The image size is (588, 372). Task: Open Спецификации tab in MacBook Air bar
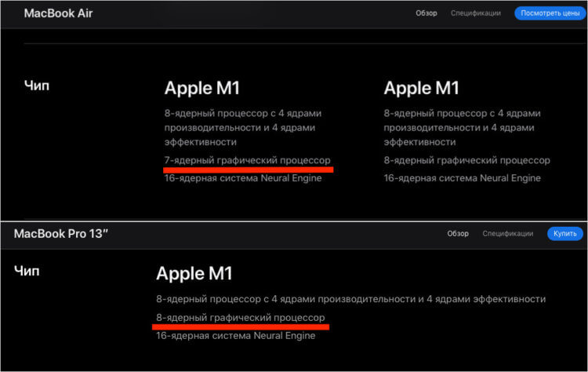coord(476,13)
